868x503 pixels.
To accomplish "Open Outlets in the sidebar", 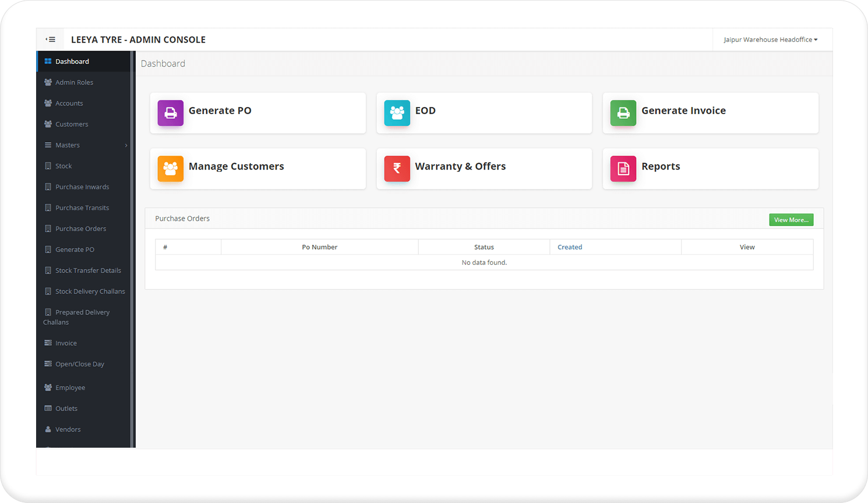I will pyautogui.click(x=84, y=408).
